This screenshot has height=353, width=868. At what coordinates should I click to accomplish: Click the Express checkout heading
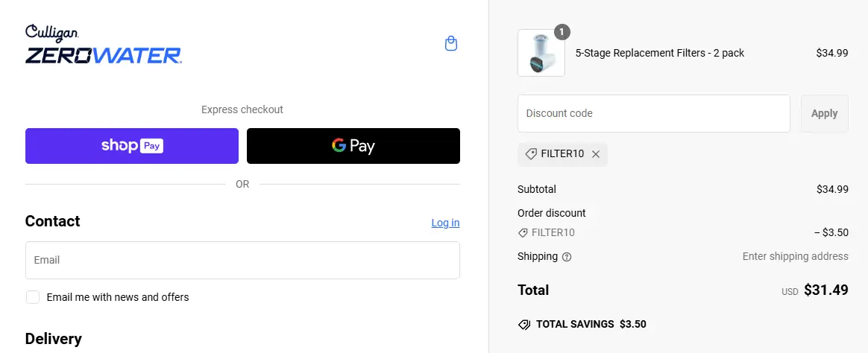coord(242,109)
